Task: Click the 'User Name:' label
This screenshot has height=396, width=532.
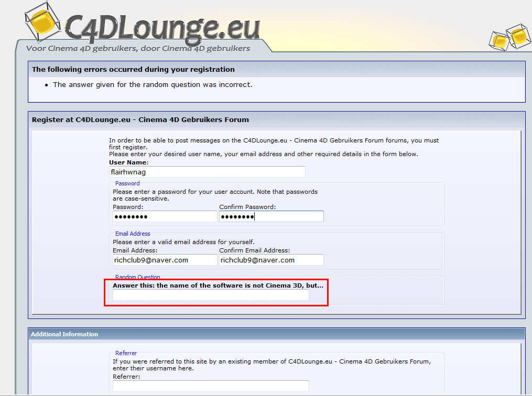Action: click(128, 162)
